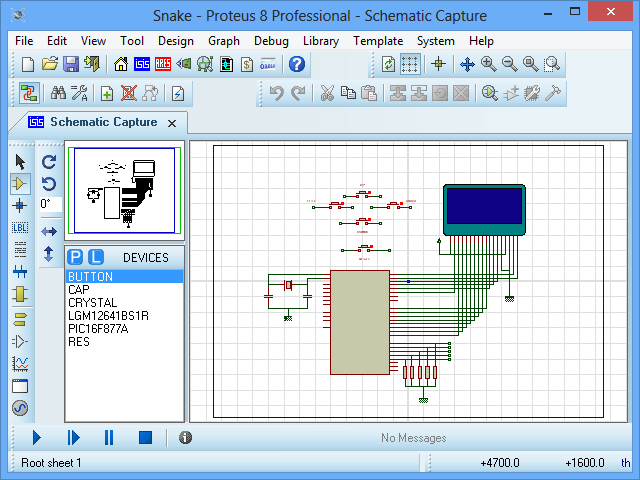Select the Junction dot mode tool

(20, 205)
